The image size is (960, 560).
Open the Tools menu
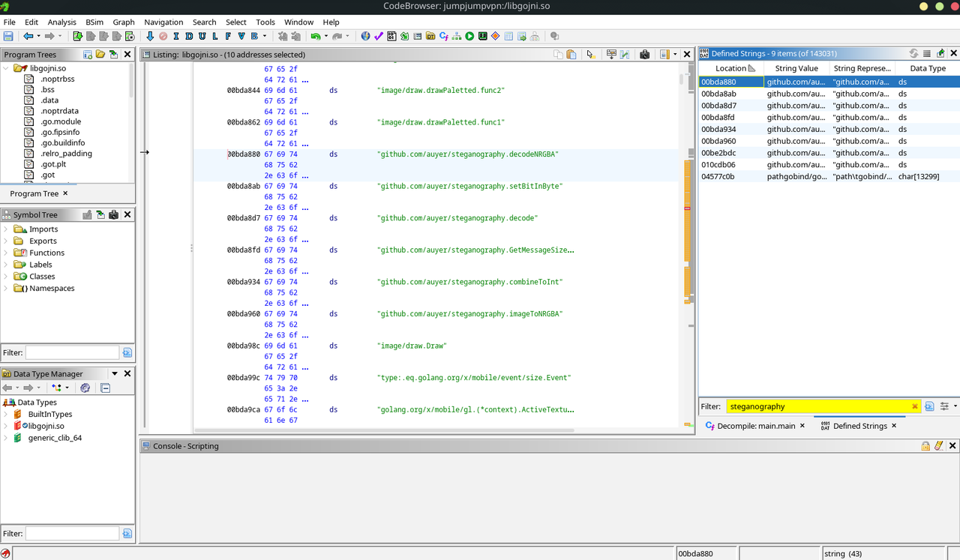[265, 22]
